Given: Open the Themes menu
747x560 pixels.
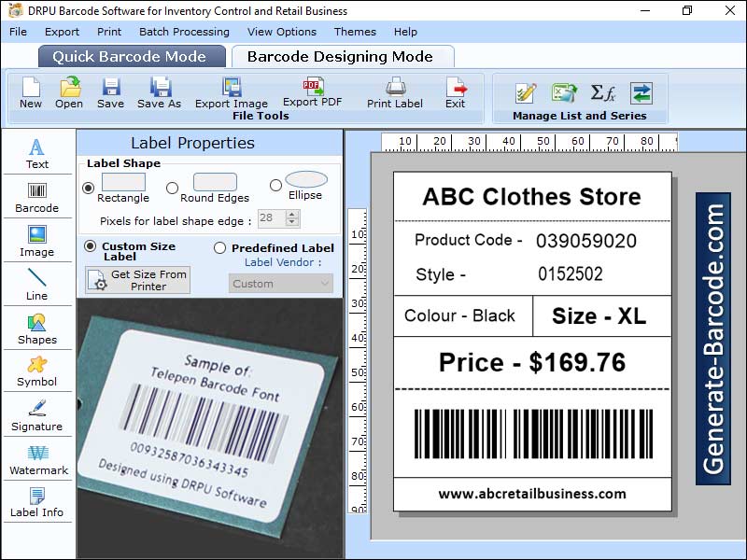Looking at the screenshot, I should (x=355, y=32).
